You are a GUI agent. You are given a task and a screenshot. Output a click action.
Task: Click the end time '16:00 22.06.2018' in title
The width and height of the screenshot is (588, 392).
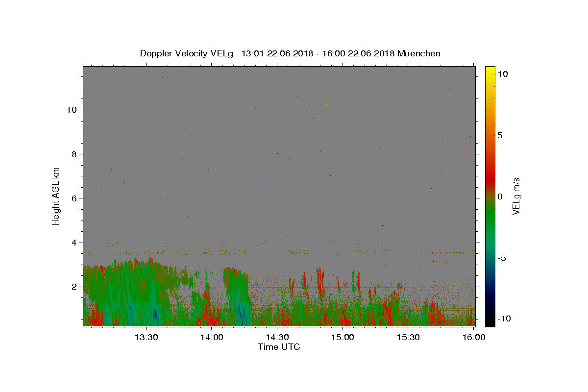click(x=359, y=53)
